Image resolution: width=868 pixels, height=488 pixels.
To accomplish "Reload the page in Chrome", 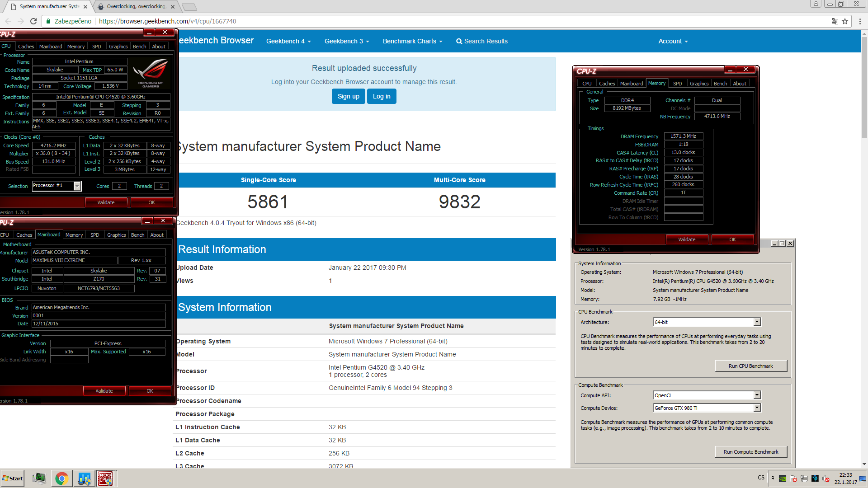I will (x=33, y=21).
